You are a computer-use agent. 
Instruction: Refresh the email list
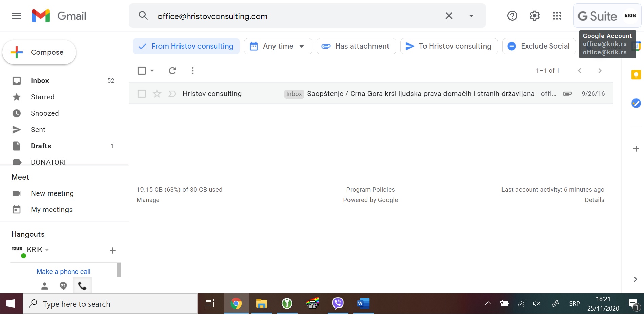tap(172, 71)
